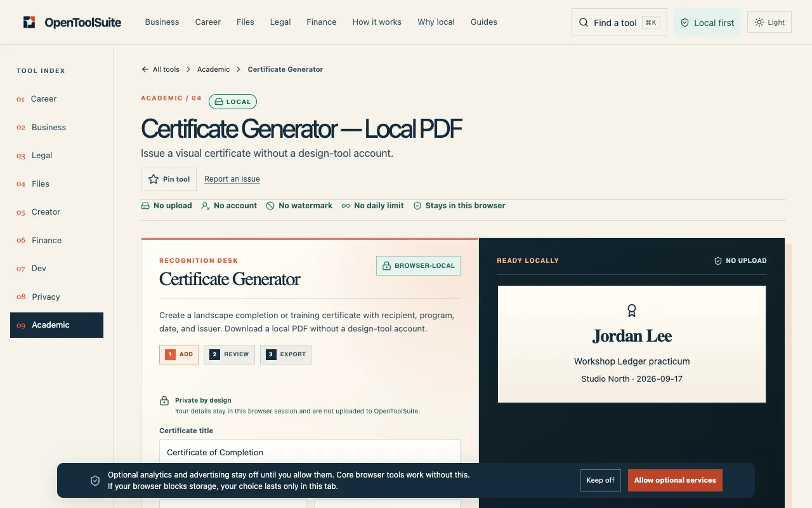Image resolution: width=812 pixels, height=508 pixels.
Task: Click the star icon on Pin tool
Action: point(154,179)
